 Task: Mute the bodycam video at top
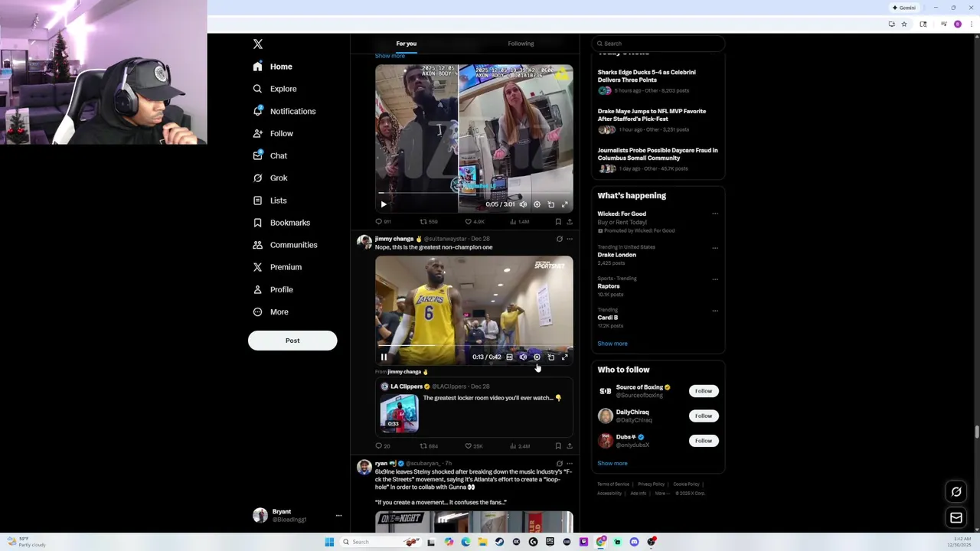(523, 204)
